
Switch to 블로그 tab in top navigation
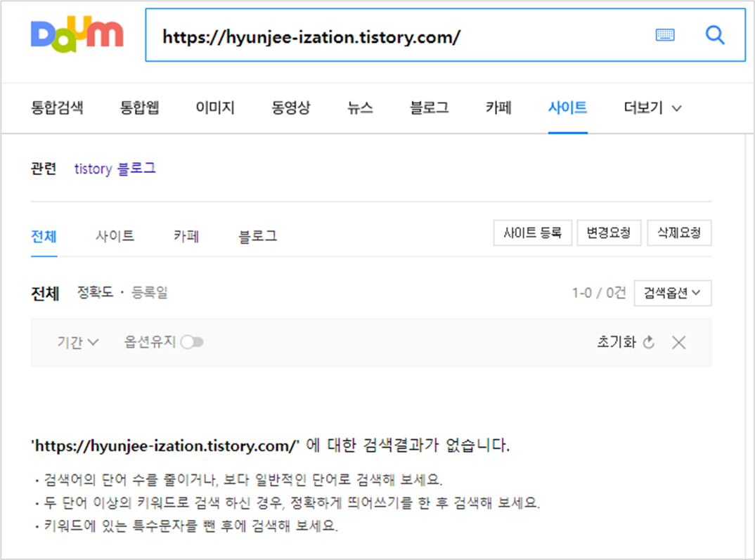[x=429, y=108]
